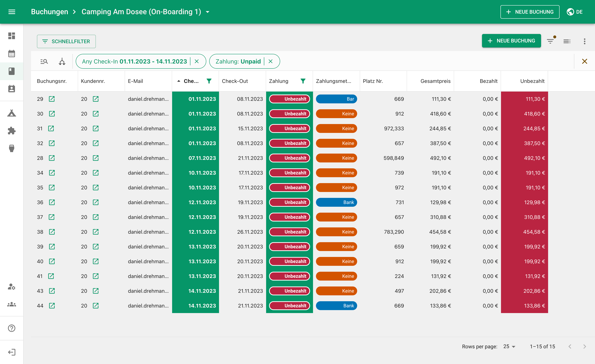Remove the Zahlung: Unpaid filter chip
595x364 pixels.
click(271, 61)
